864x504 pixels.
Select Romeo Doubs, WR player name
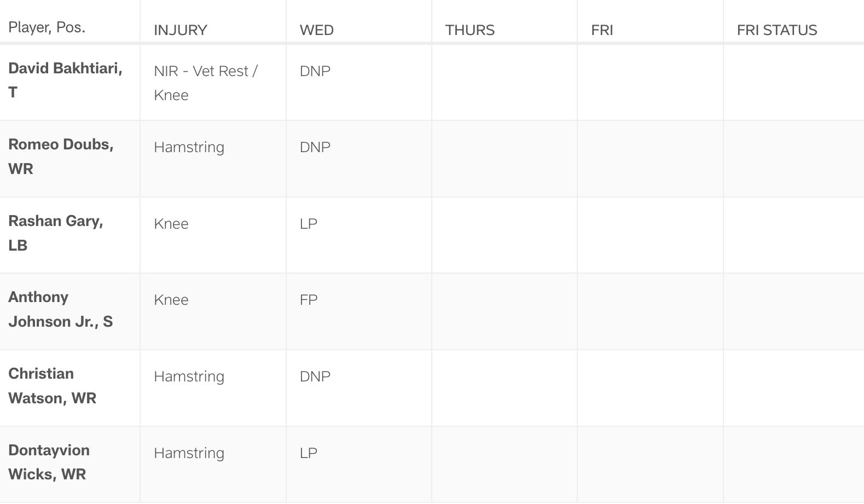pyautogui.click(x=61, y=157)
